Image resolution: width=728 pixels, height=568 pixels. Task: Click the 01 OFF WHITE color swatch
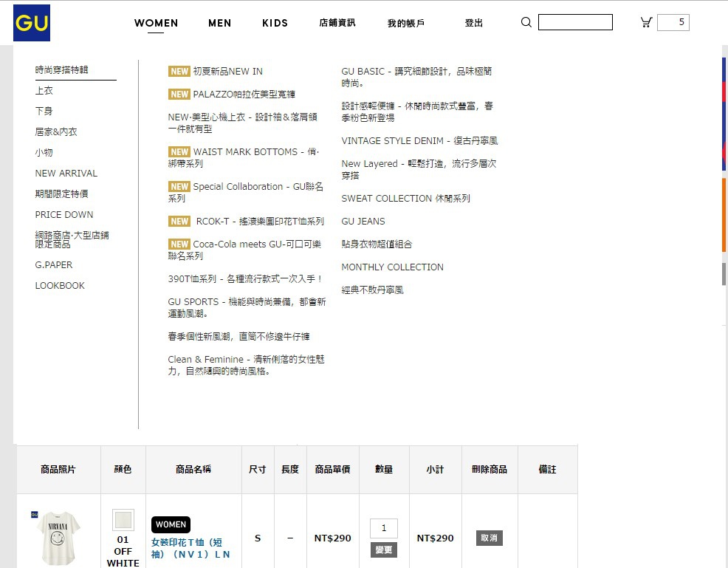(123, 520)
